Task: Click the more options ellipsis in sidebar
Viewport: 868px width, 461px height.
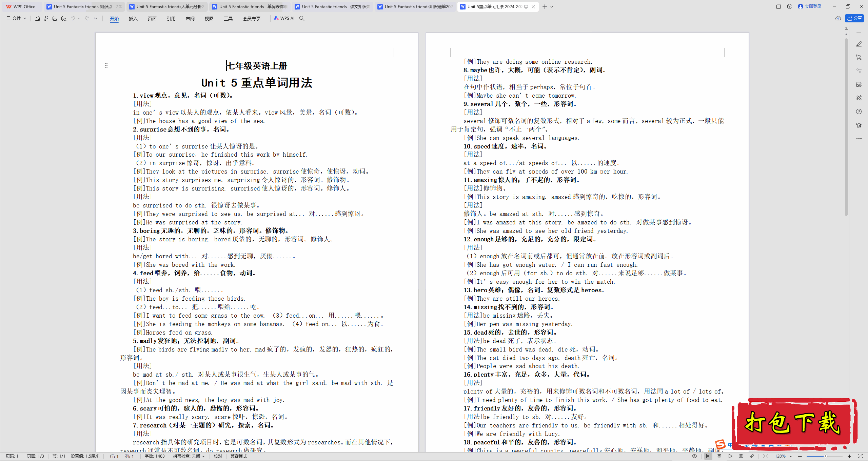Action: [x=859, y=139]
